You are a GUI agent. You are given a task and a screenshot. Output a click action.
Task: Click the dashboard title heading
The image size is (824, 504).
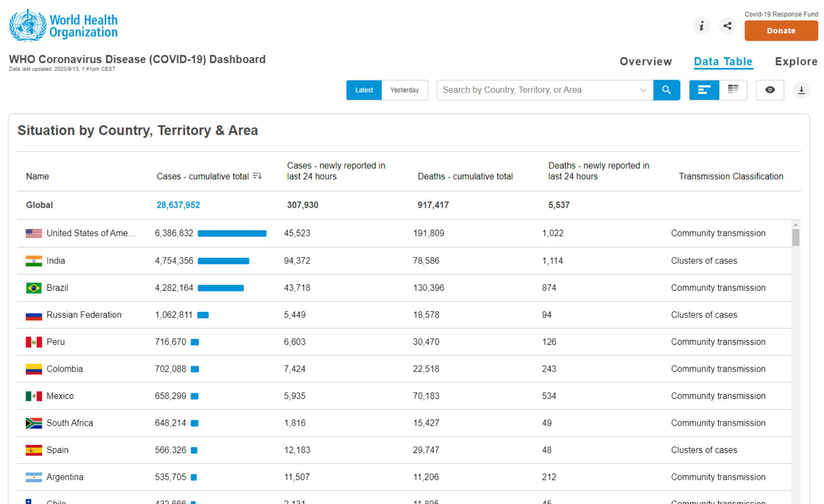click(x=137, y=59)
